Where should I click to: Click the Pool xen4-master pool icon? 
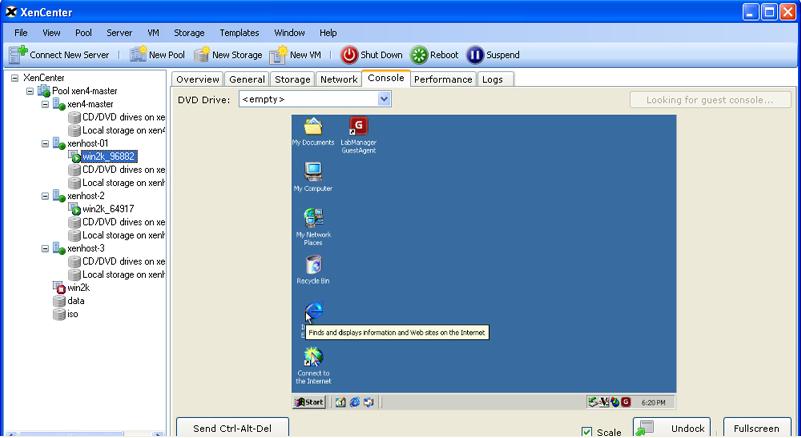pyautogui.click(x=44, y=91)
